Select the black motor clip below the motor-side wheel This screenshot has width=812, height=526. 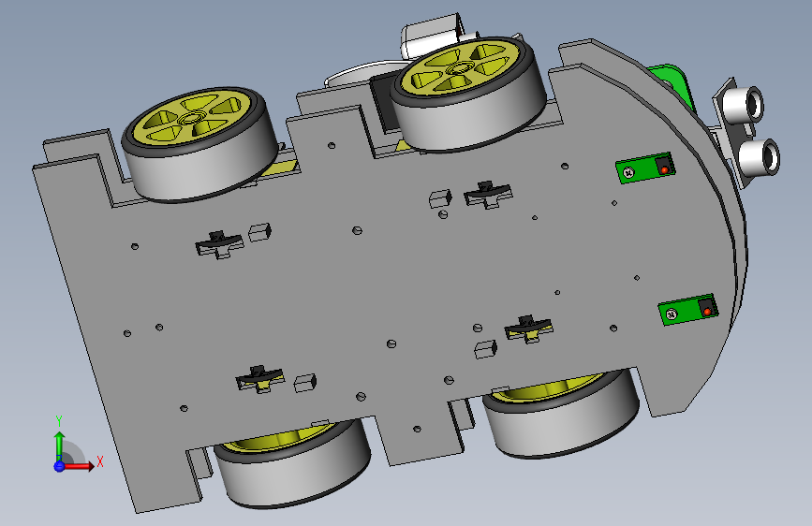point(488,194)
